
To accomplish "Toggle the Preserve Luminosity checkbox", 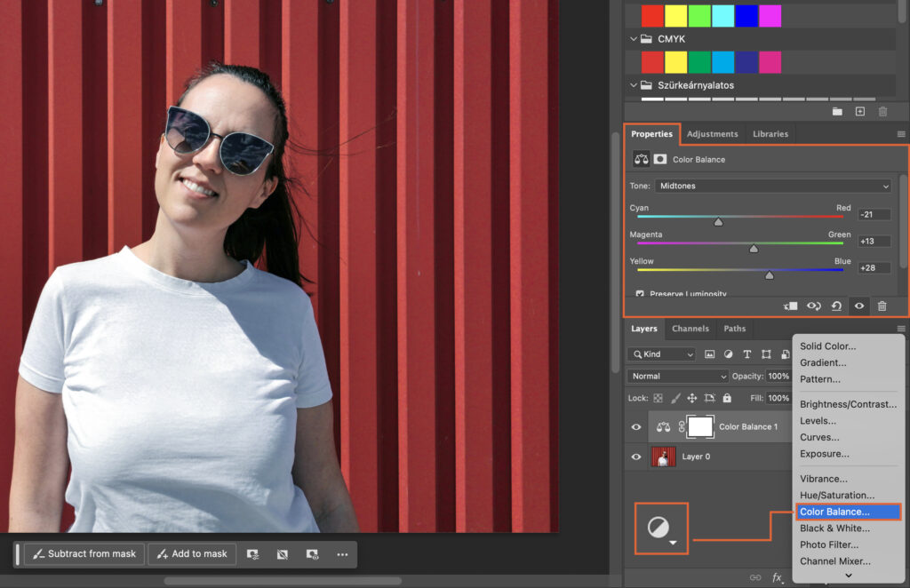I will pos(641,294).
